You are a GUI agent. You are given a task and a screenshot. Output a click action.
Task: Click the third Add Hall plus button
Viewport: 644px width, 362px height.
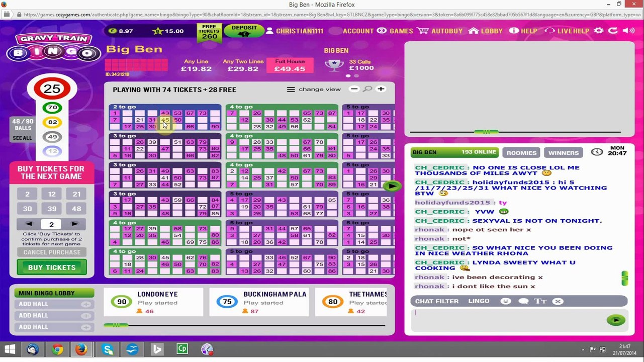click(x=86, y=327)
